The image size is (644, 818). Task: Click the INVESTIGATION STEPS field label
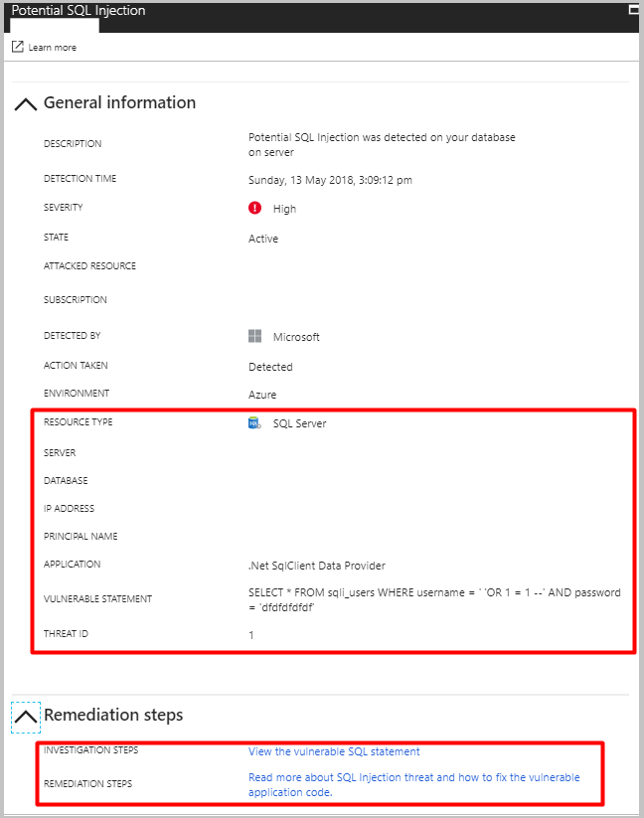click(90, 749)
